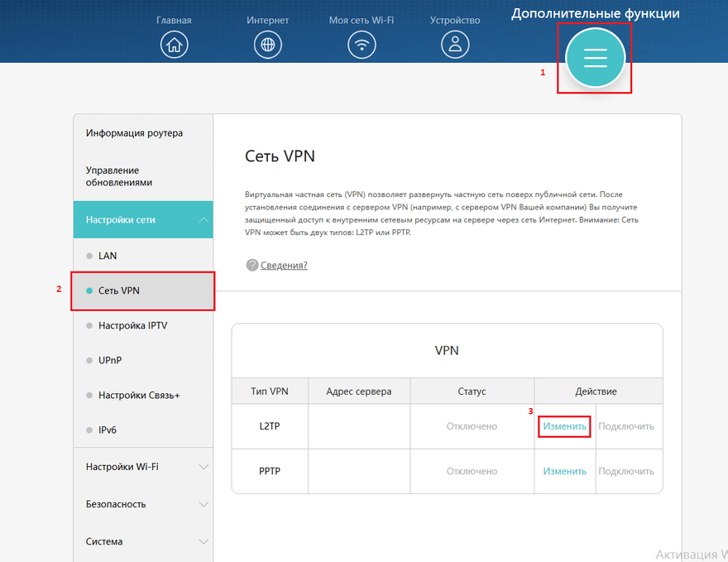Open Информация роутера in sidebar
The width and height of the screenshot is (728, 562).
(x=134, y=133)
